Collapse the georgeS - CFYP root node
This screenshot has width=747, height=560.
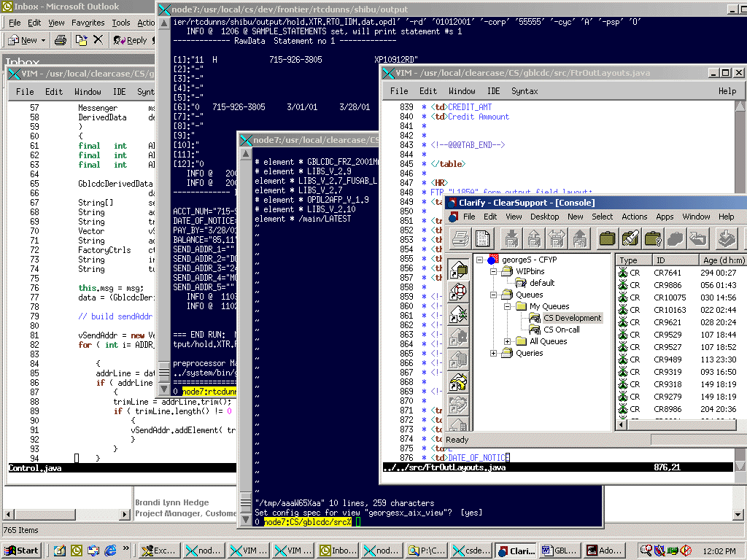pos(480,260)
